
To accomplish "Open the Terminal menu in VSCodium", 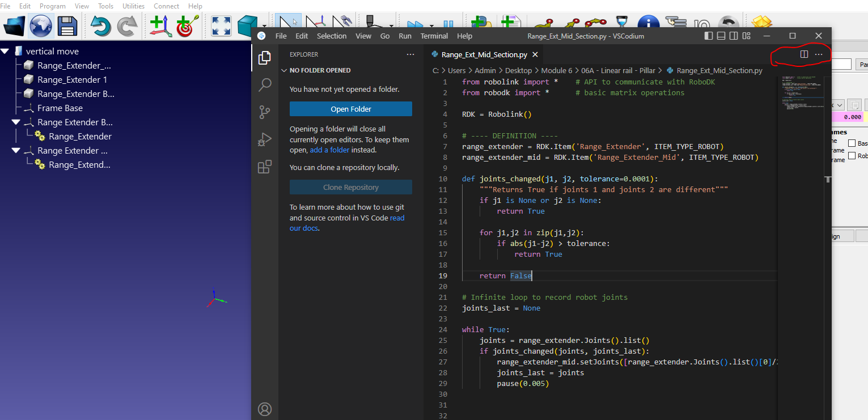I will 434,36.
